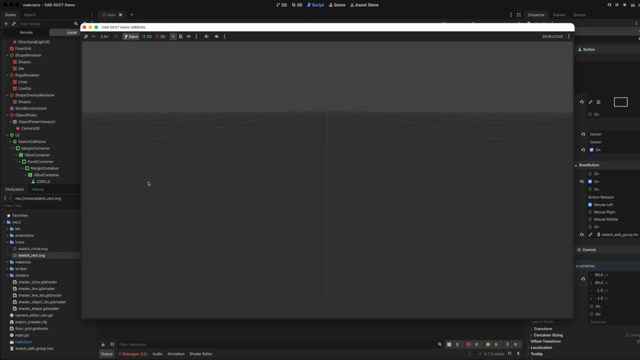
Task: Select 3D node picking in game toolbar
Action: (x=160, y=37)
